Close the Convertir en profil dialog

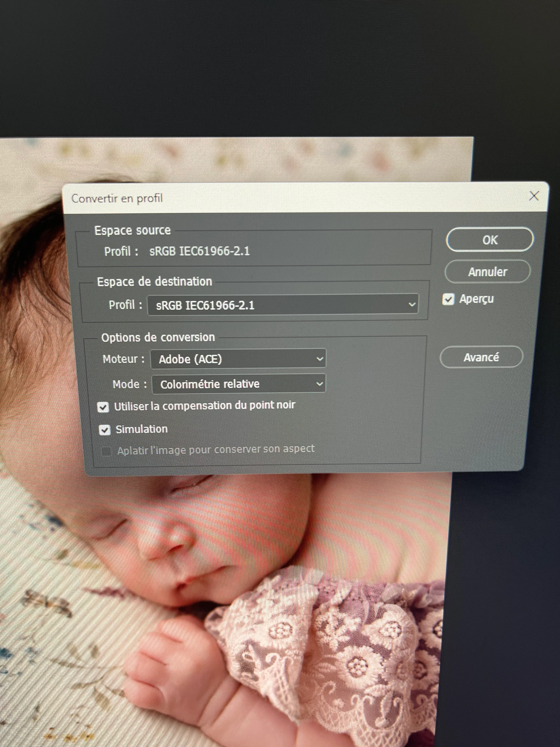534,196
